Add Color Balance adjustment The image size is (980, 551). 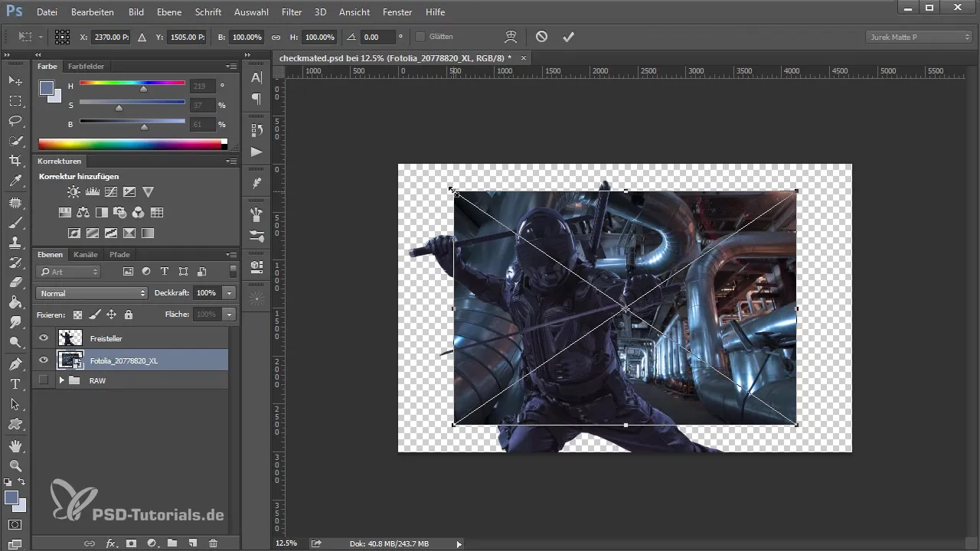(83, 213)
